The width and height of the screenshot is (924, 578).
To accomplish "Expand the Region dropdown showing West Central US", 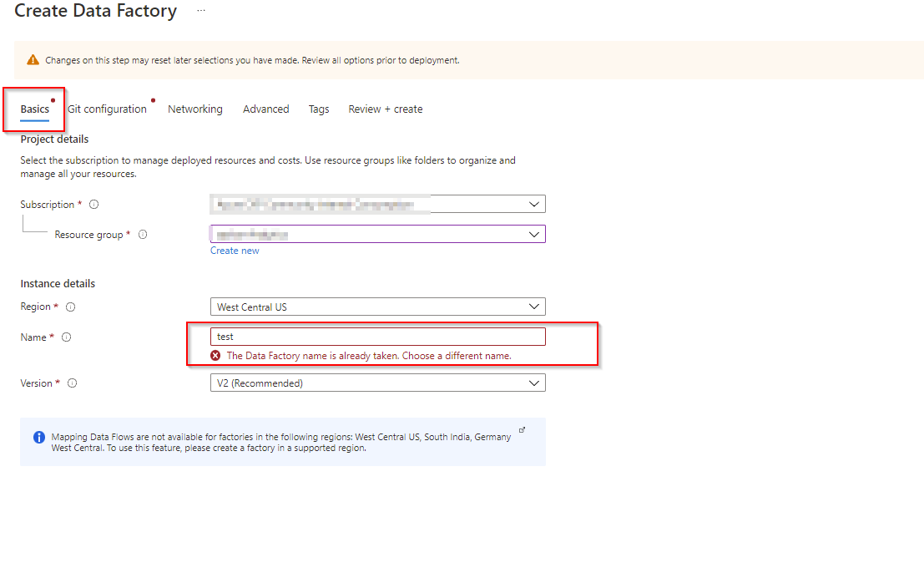I will click(378, 307).
